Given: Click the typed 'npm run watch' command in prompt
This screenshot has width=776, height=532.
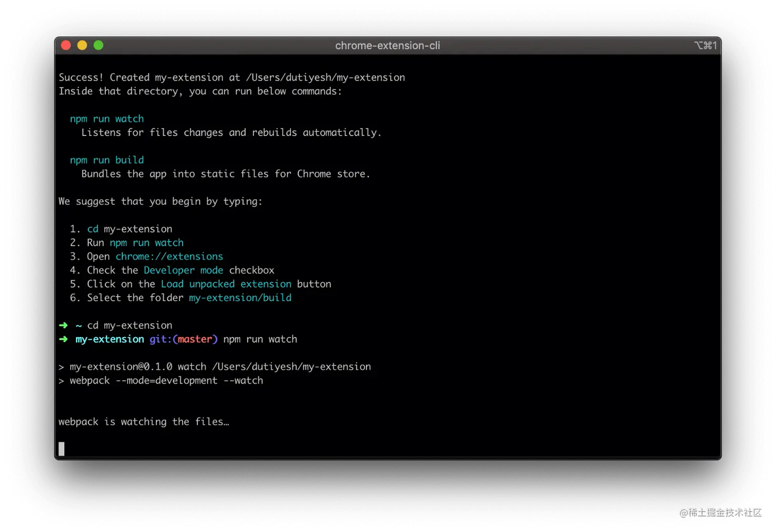Looking at the screenshot, I should [x=260, y=340].
